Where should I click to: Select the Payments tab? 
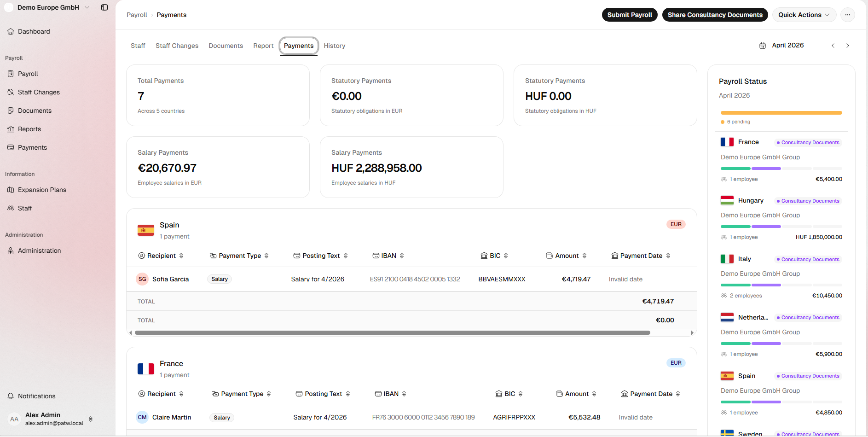[x=299, y=46]
